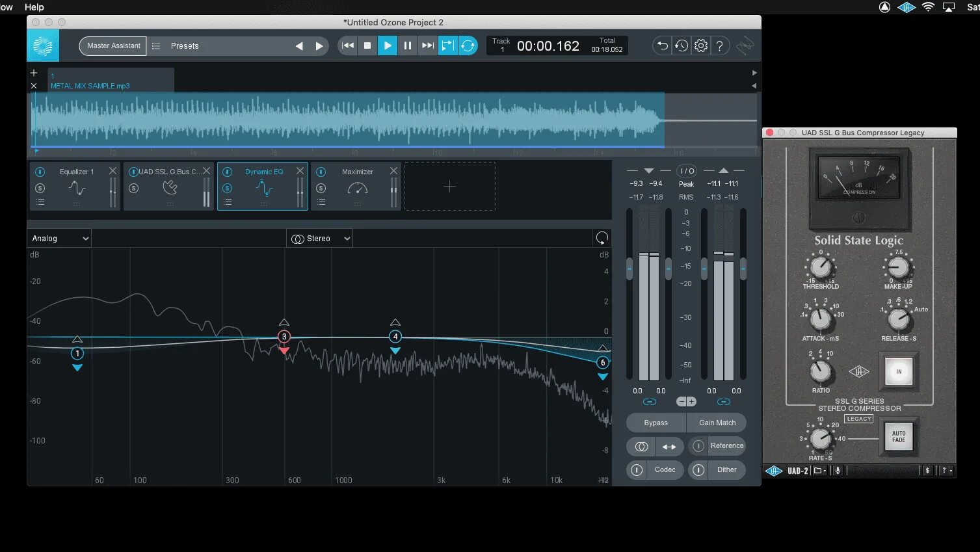The height and width of the screenshot is (552, 980).
Task: Open the help question mark
Action: pyautogui.click(x=720, y=46)
